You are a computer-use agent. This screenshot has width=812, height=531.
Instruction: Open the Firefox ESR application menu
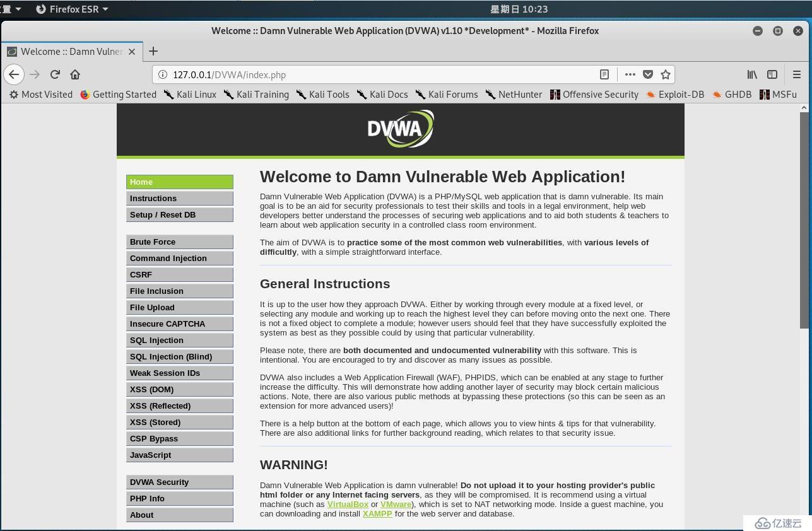click(71, 9)
